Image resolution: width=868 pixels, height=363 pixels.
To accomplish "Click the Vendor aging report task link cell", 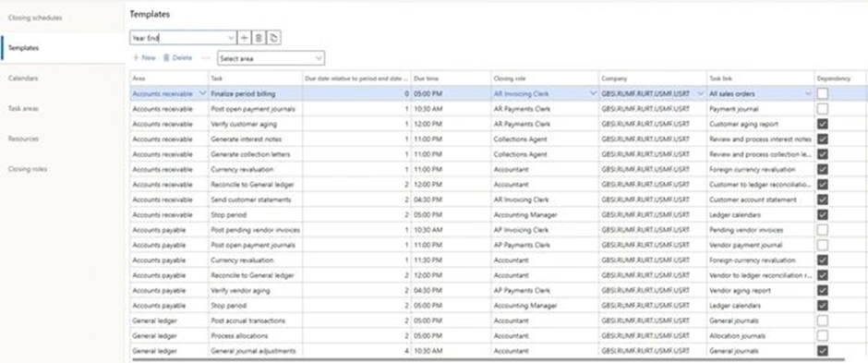I will point(760,291).
